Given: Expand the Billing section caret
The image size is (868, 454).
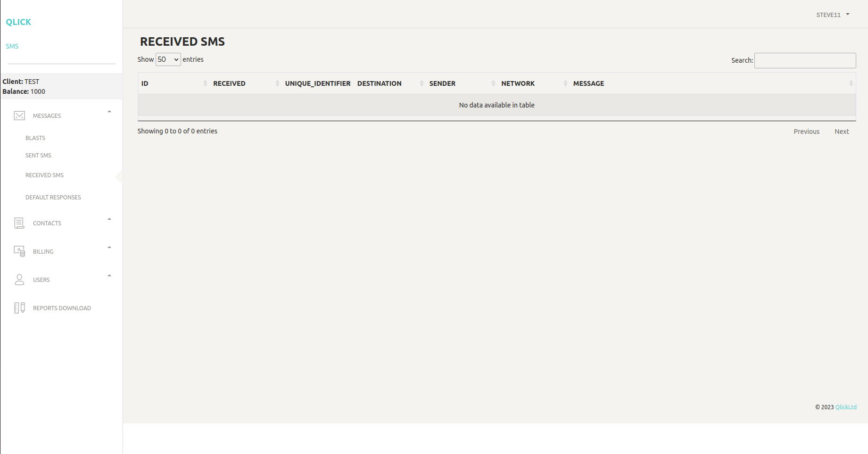Looking at the screenshot, I should 109,248.
